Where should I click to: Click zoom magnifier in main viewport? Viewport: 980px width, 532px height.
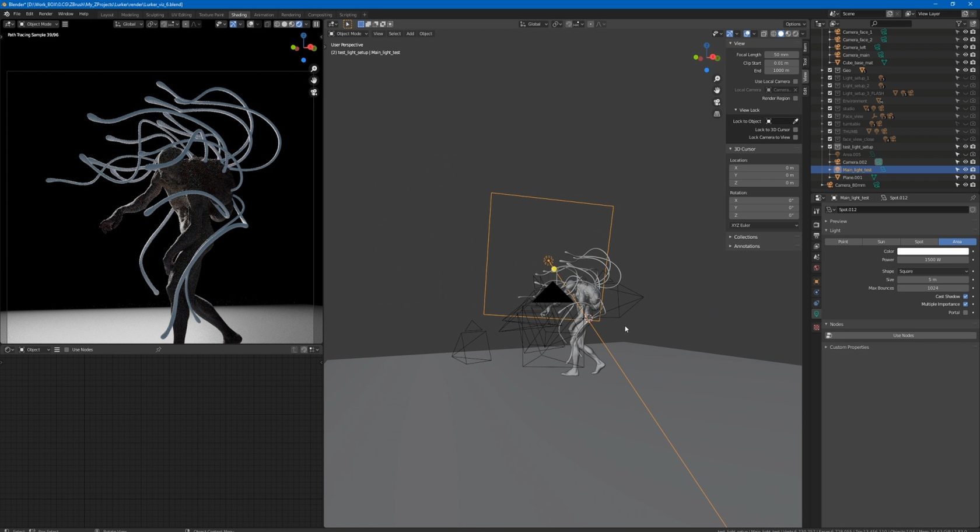(x=717, y=79)
